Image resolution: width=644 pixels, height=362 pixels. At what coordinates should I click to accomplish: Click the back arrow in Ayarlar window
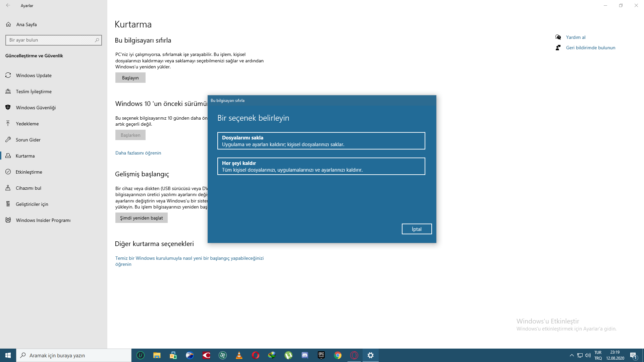[x=7, y=5]
